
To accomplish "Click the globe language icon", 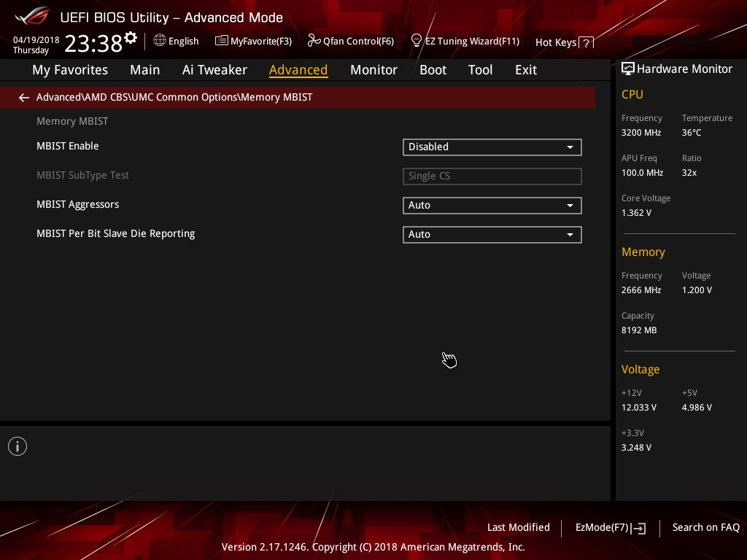I will [x=160, y=41].
